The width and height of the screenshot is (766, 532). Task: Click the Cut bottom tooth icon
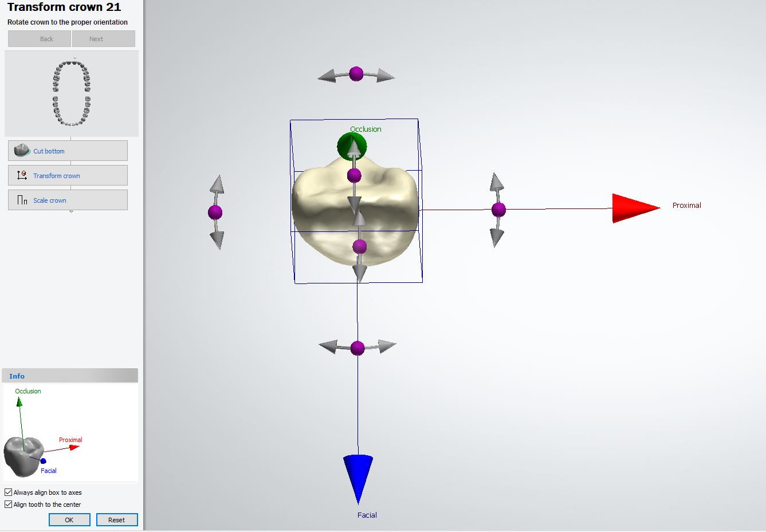[x=22, y=150]
